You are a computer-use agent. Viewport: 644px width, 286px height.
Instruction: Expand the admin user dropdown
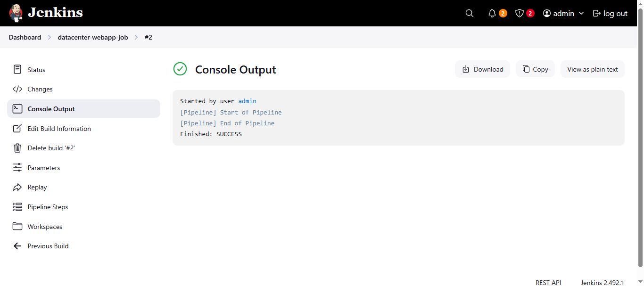[x=581, y=13]
